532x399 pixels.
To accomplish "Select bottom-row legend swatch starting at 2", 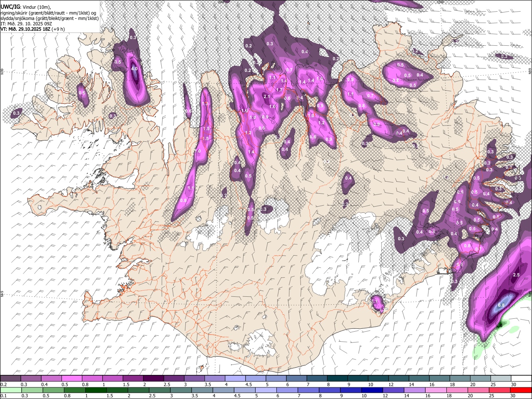I will pos(138,390).
